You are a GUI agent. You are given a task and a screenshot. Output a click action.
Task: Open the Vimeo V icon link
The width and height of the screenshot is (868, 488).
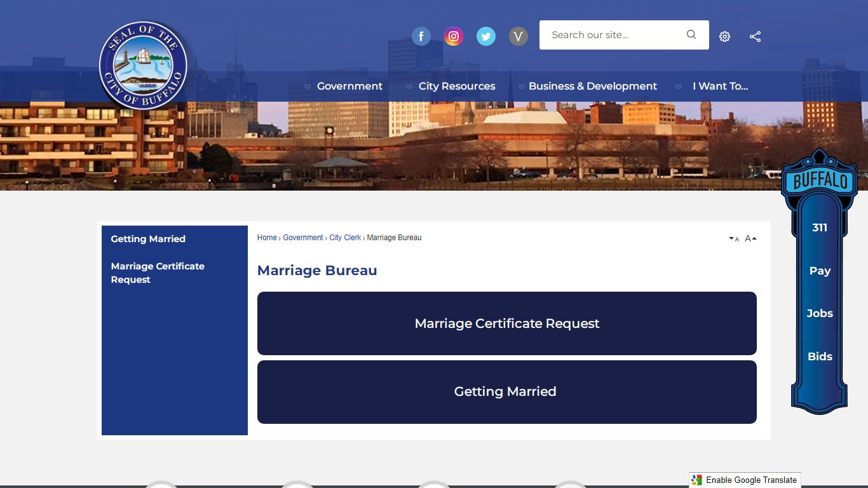pos(519,36)
